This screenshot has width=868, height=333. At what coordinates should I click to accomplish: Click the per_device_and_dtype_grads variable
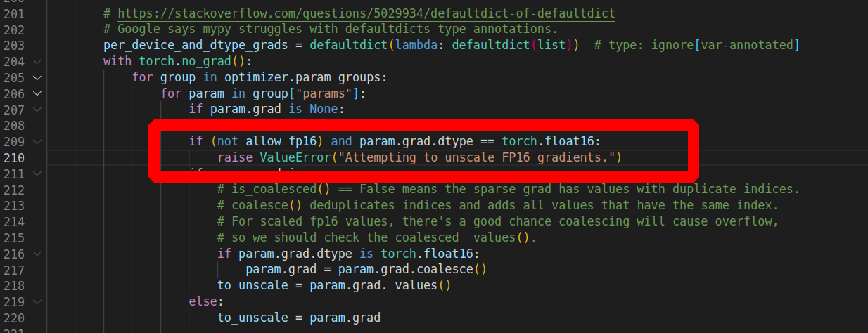point(195,46)
